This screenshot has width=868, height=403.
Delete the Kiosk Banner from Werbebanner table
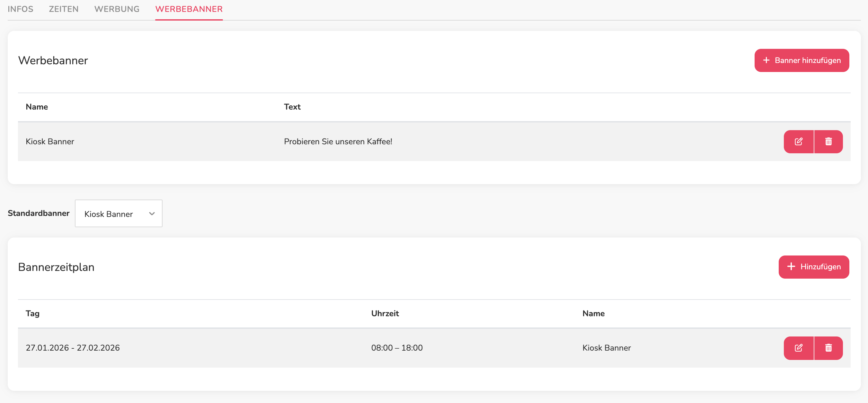point(828,141)
